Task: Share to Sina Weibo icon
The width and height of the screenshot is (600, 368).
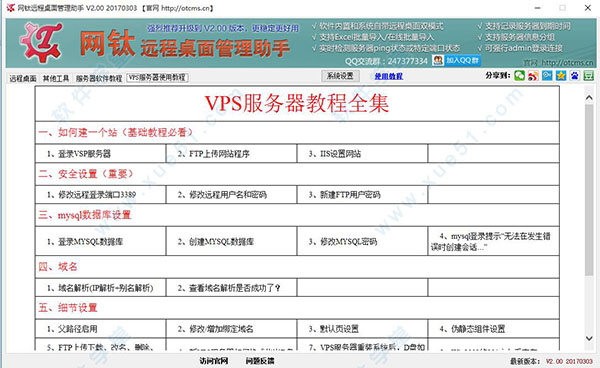Action: [533, 75]
